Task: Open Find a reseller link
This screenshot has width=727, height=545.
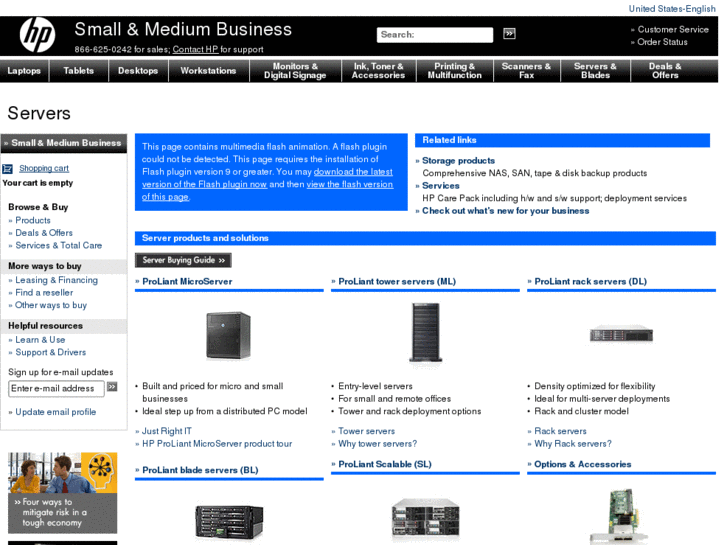Action: 44,293
